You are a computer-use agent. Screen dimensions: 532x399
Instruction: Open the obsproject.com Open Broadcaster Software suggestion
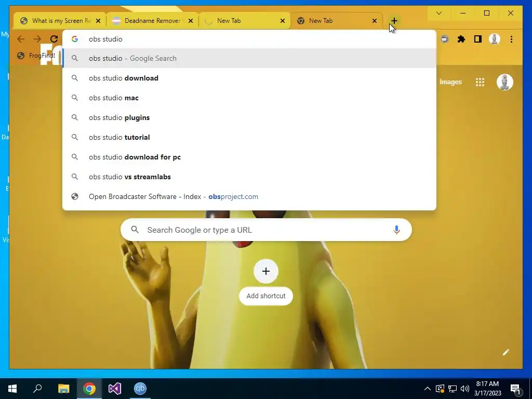point(249,196)
